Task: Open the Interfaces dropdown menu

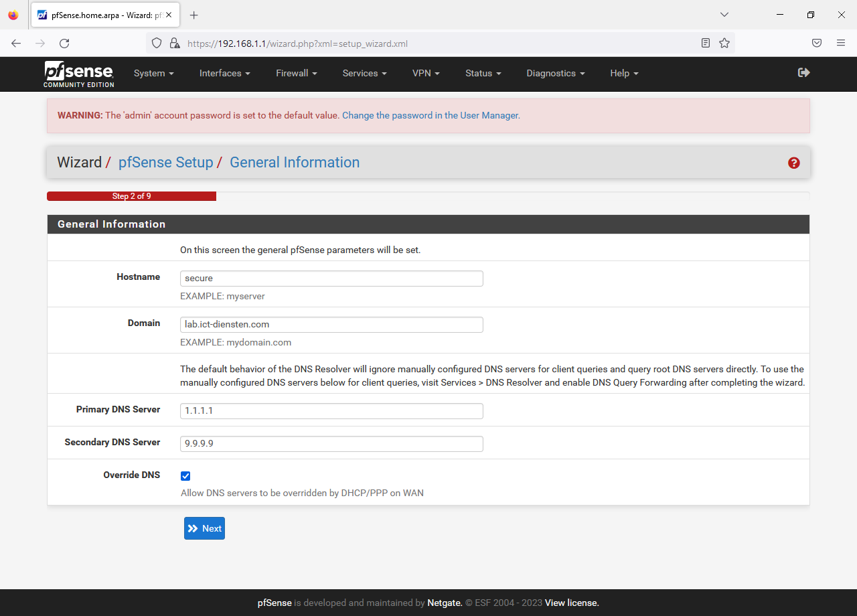Action: pyautogui.click(x=225, y=74)
